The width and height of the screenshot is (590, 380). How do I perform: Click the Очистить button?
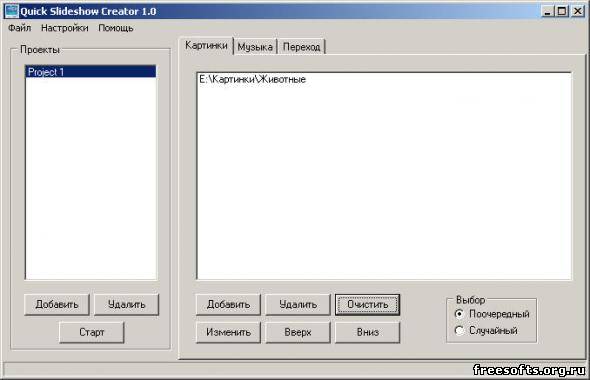(x=368, y=304)
